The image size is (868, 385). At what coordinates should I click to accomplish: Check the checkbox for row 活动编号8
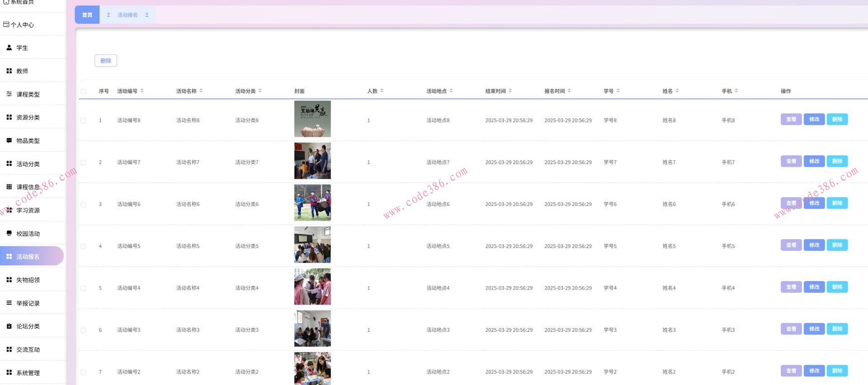coord(83,121)
